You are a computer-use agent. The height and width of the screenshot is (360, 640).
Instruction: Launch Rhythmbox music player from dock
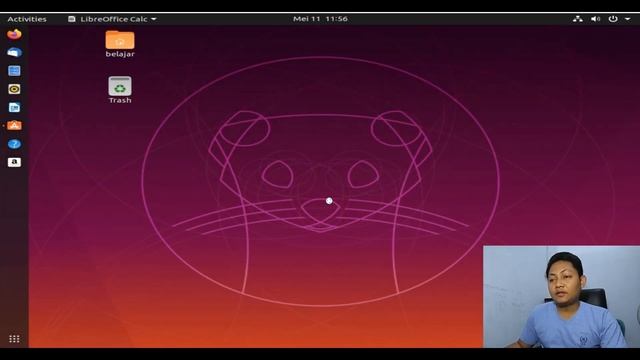point(14,89)
